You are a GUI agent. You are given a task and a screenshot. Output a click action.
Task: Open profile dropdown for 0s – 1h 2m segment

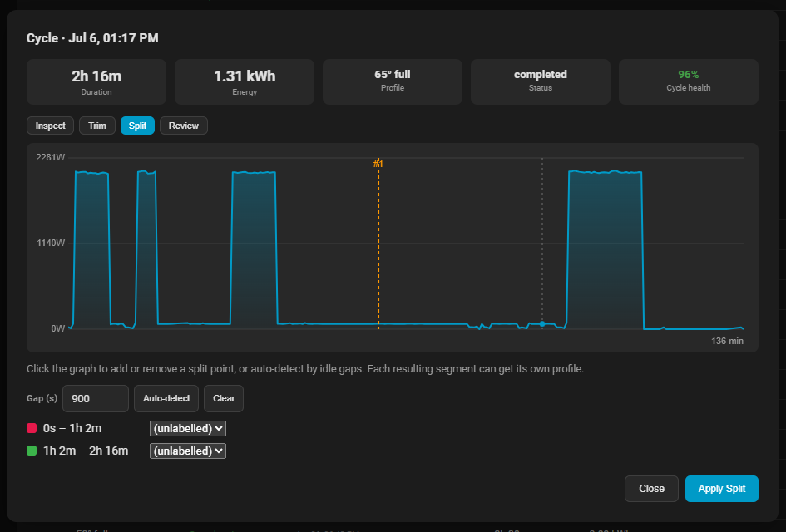point(187,429)
